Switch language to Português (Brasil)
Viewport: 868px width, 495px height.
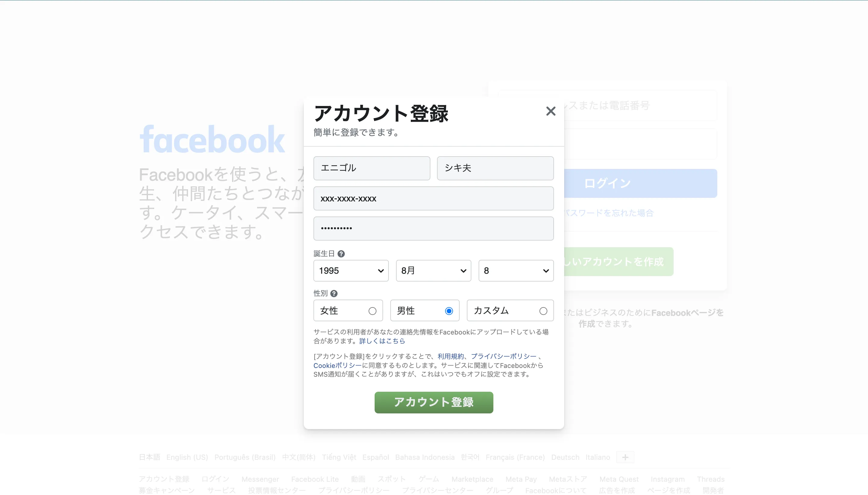point(245,457)
